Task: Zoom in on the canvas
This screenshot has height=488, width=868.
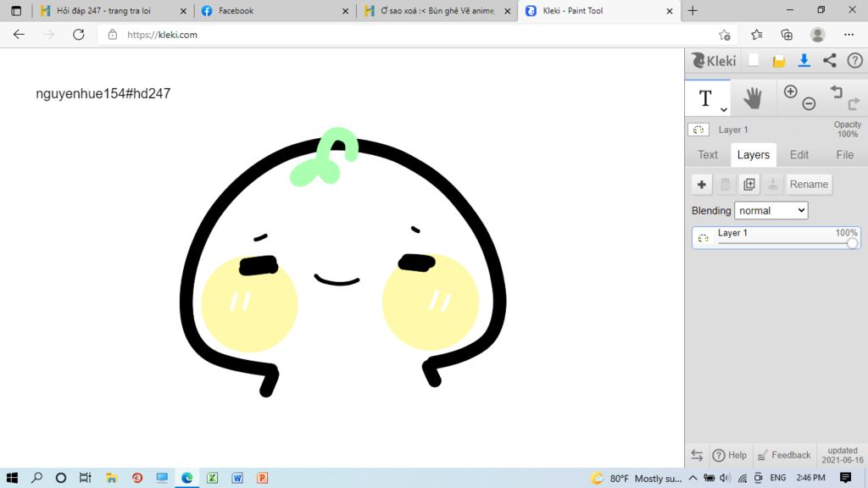Action: point(791,91)
